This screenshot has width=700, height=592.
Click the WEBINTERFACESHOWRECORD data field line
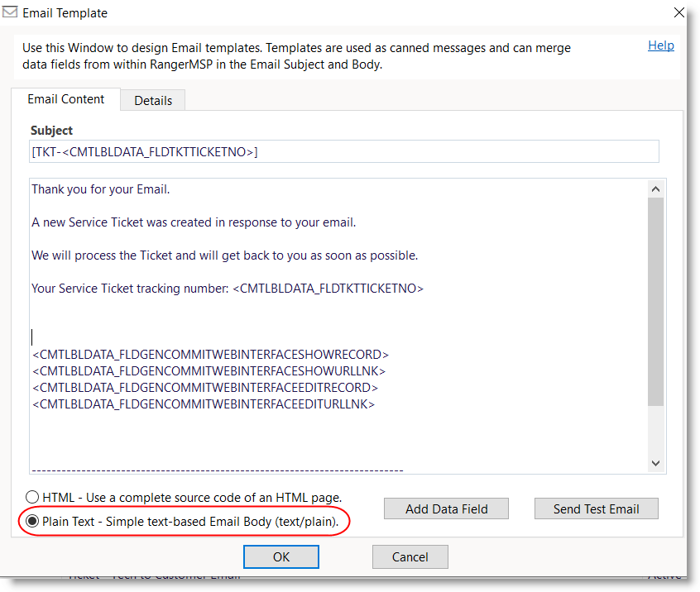click(x=210, y=355)
